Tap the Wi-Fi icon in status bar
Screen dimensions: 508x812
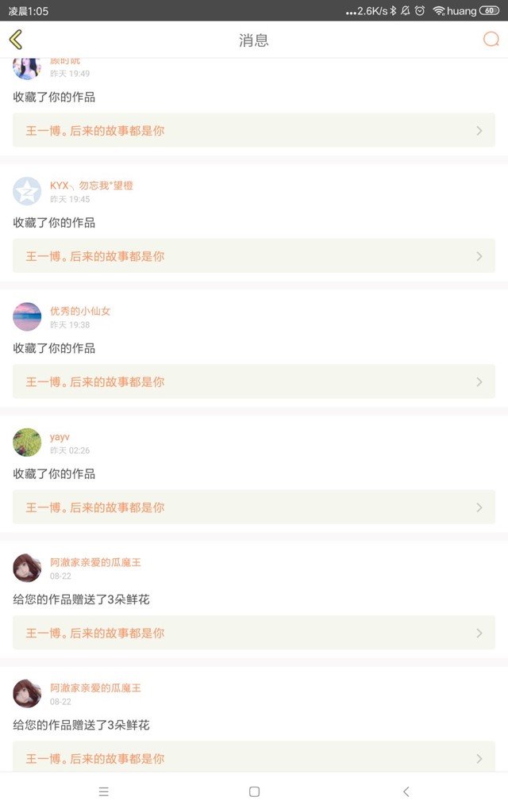[438, 11]
